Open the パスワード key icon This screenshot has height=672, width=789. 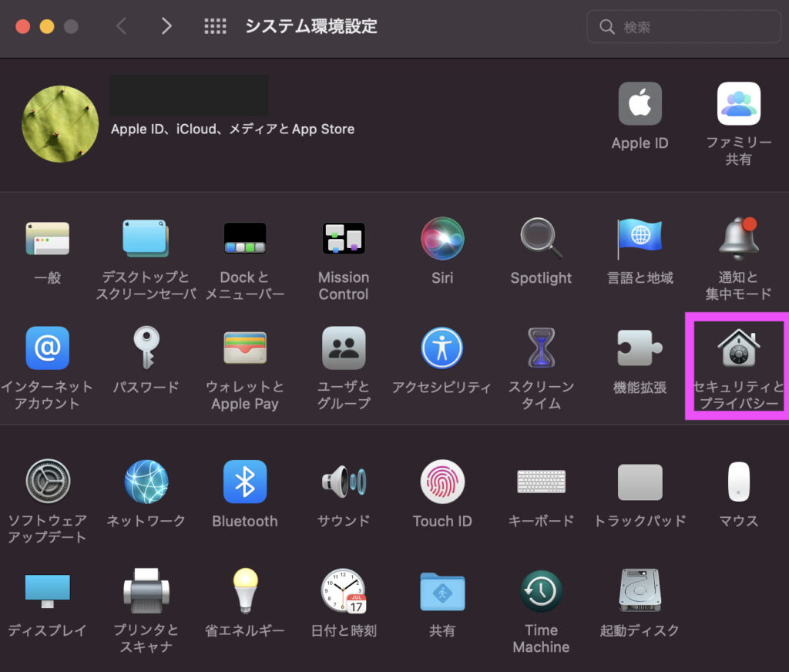tap(146, 348)
